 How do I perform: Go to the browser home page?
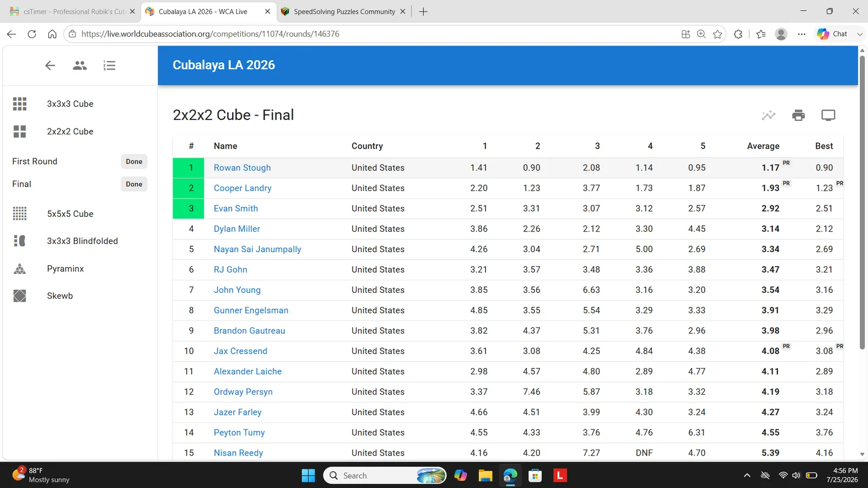52,34
